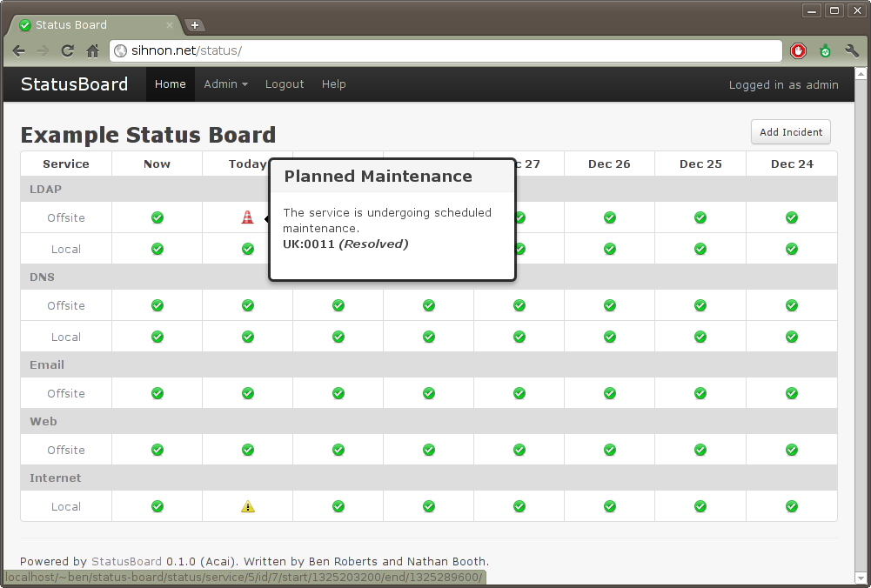Click LDAP Offsite status icon under Now

pos(157,217)
